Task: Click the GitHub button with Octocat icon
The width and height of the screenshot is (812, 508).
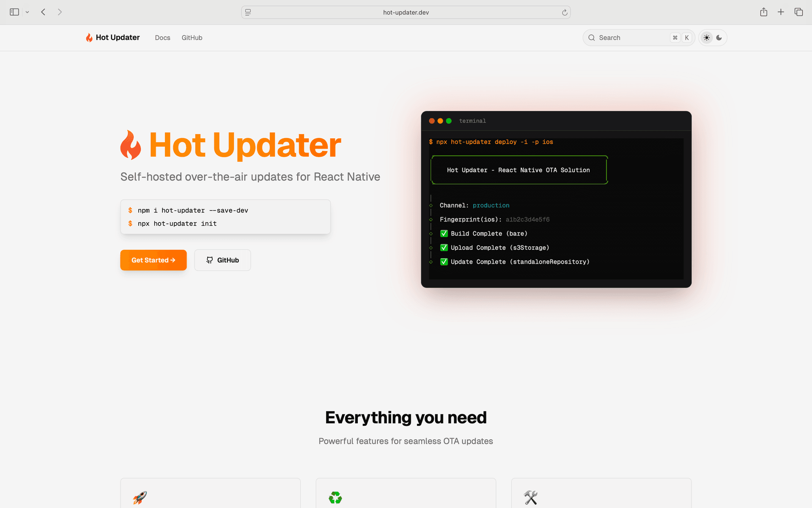Action: tap(222, 260)
